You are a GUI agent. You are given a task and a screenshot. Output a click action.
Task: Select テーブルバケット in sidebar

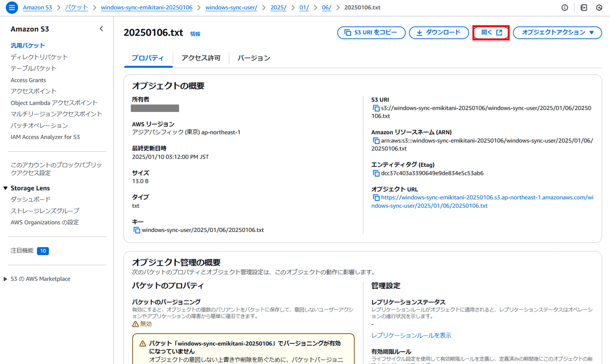pos(34,68)
